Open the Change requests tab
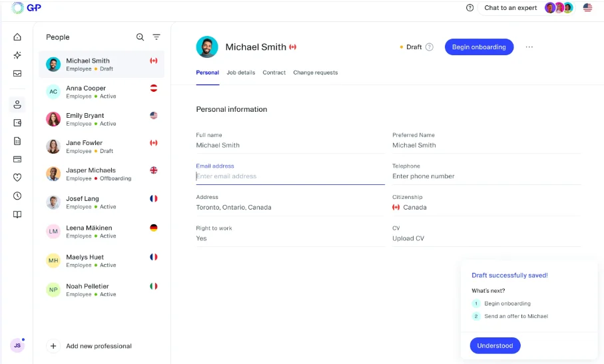This screenshot has height=364, width=604. click(x=315, y=73)
